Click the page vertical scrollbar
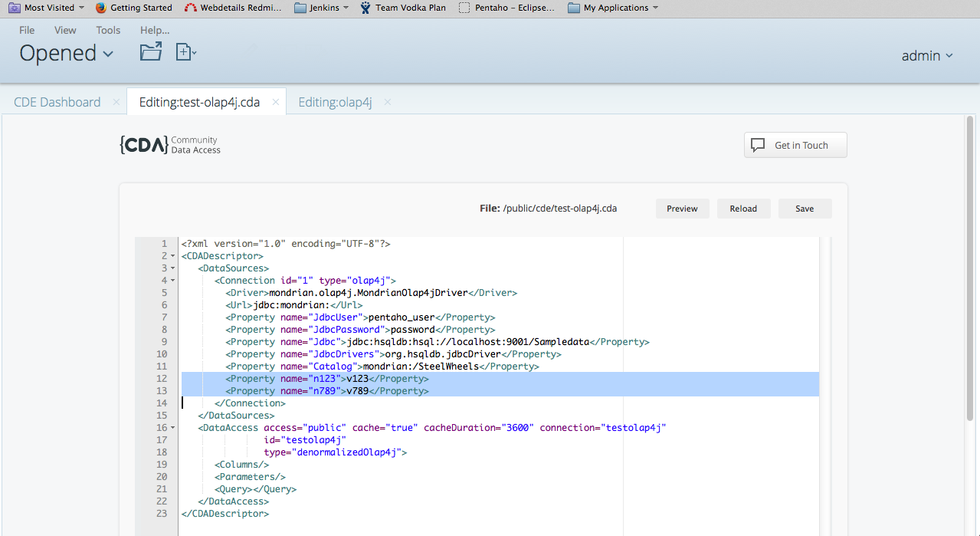The width and height of the screenshot is (980, 536). point(970,268)
